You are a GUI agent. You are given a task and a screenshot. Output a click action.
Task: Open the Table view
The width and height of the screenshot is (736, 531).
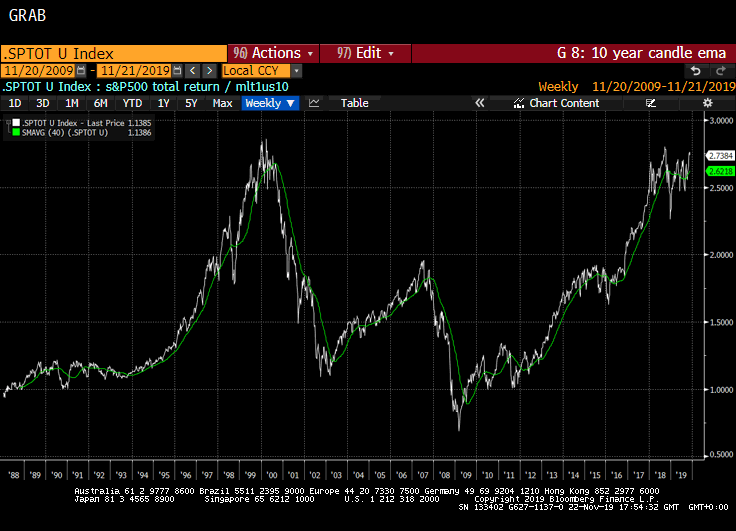click(x=354, y=103)
